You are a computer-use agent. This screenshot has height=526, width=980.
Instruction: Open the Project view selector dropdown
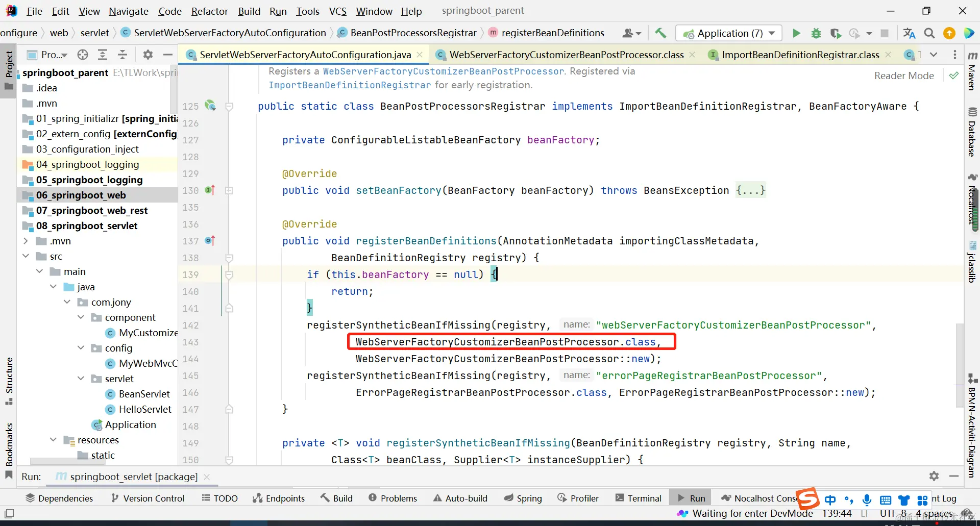pos(47,55)
